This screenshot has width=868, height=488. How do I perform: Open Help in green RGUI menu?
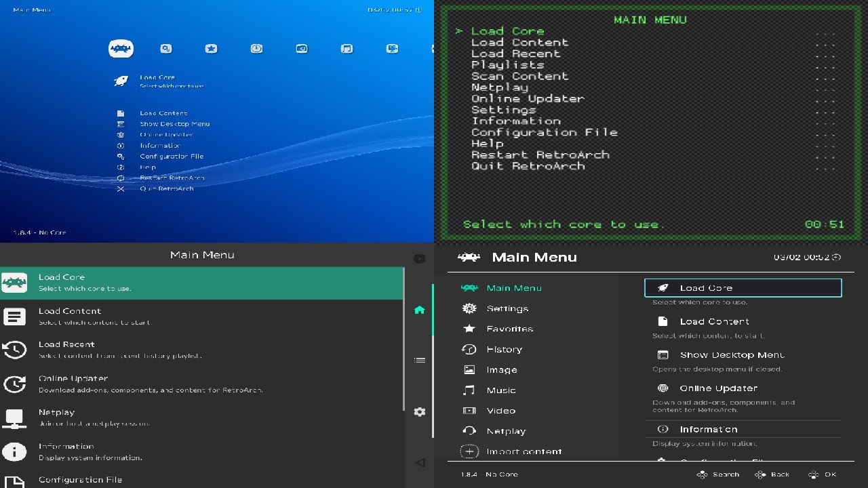click(x=488, y=144)
